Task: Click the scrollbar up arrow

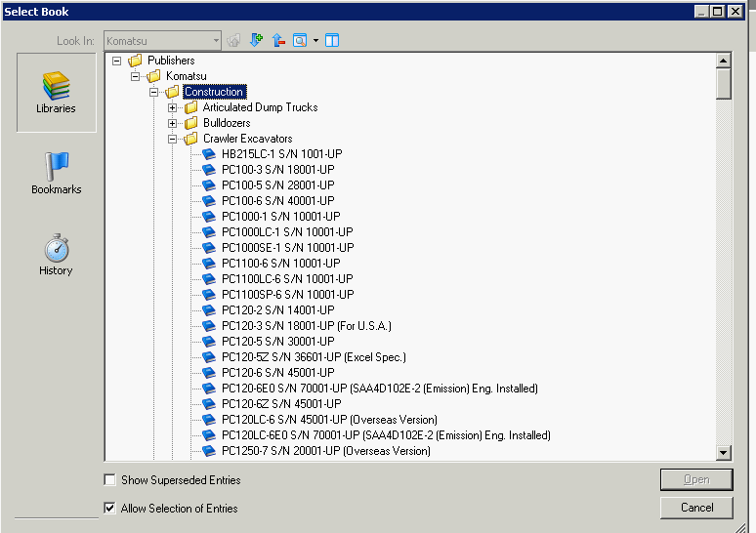Action: [723, 61]
